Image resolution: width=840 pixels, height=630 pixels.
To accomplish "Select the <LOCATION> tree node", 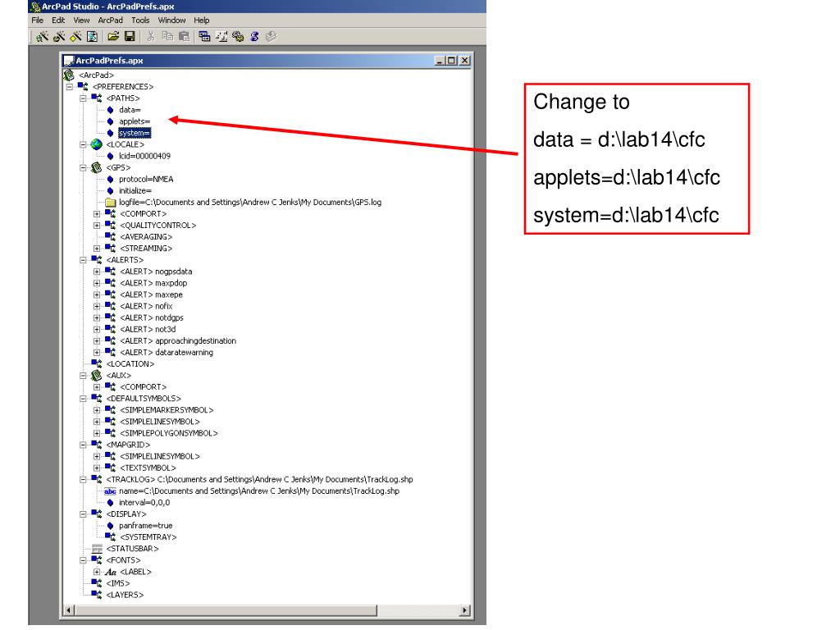I will pyautogui.click(x=130, y=364).
